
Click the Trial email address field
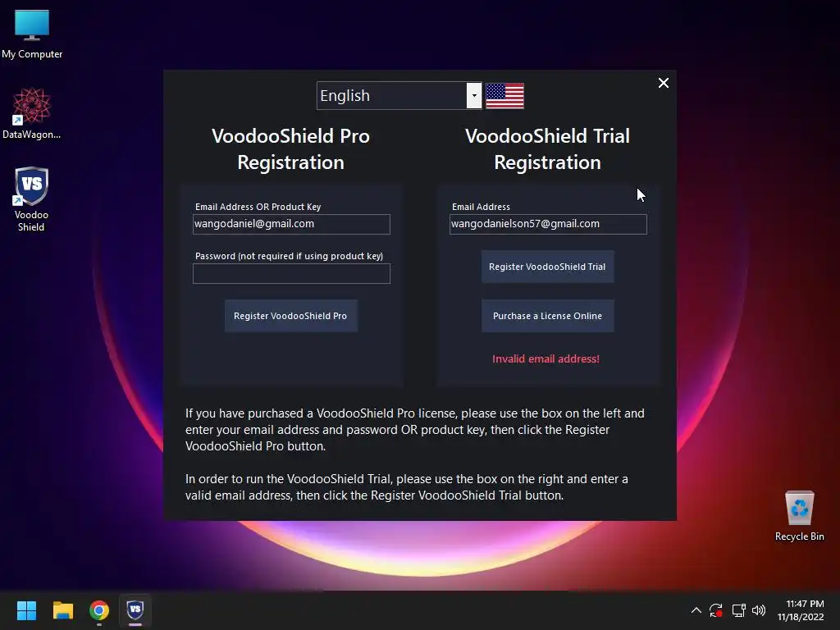[x=548, y=224]
